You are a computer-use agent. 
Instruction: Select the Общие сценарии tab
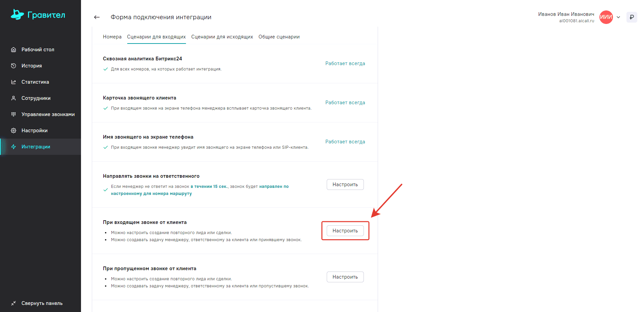tap(279, 37)
